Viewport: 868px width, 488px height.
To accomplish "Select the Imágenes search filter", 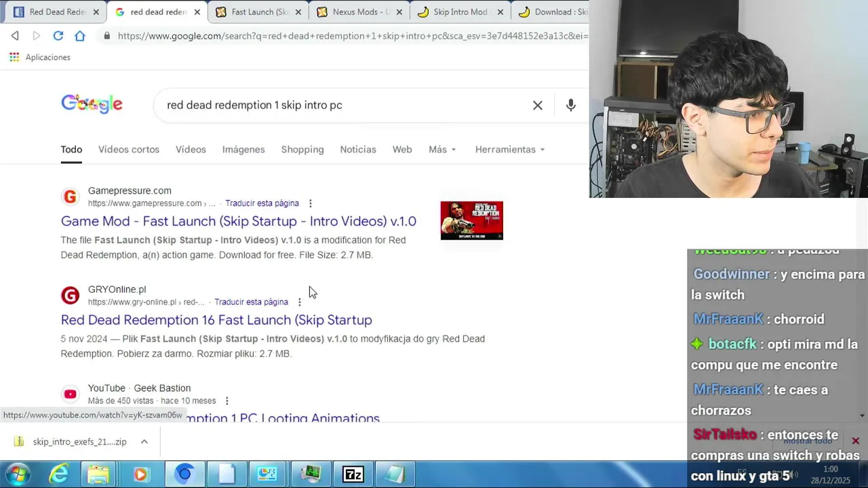I will (243, 150).
